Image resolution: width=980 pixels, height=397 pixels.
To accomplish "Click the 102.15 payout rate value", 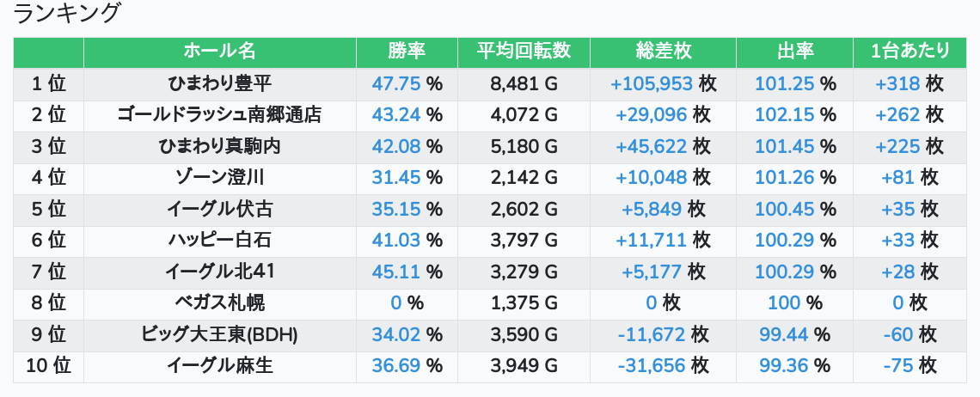I will pos(784,115).
